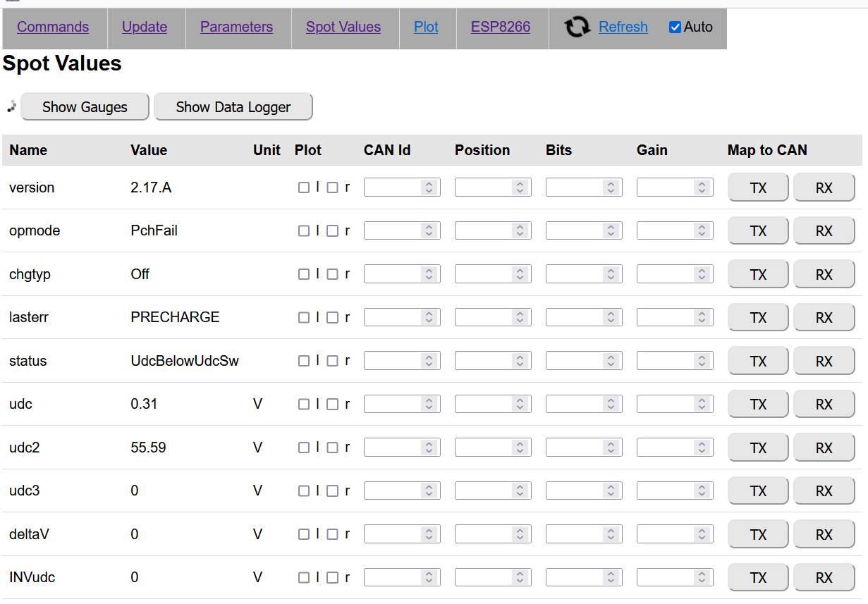Go to the Plot page
This screenshot has height=604, width=868.
[426, 27]
